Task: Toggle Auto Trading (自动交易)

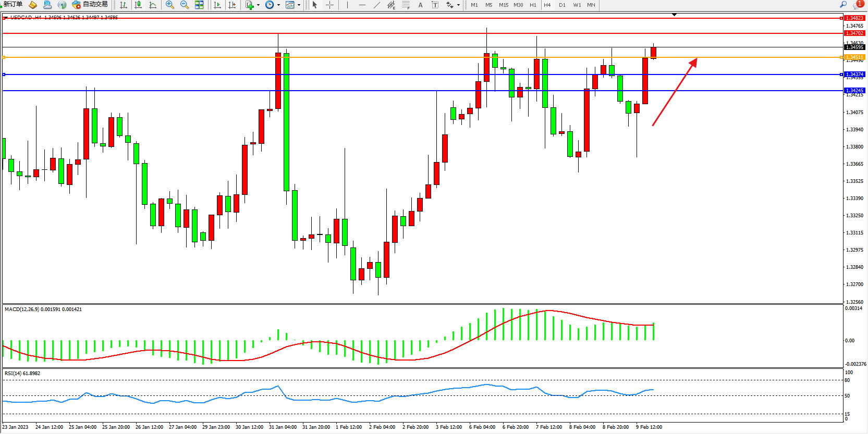Action: (x=90, y=5)
